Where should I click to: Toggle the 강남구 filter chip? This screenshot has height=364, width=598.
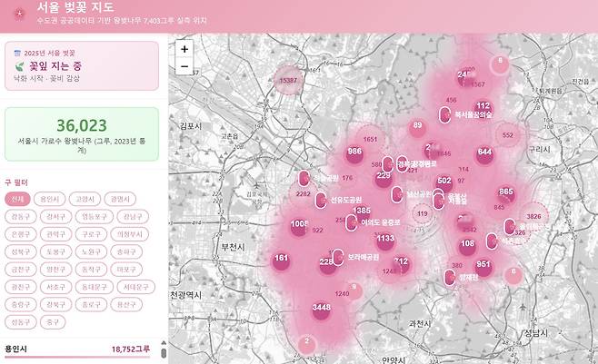click(133, 216)
